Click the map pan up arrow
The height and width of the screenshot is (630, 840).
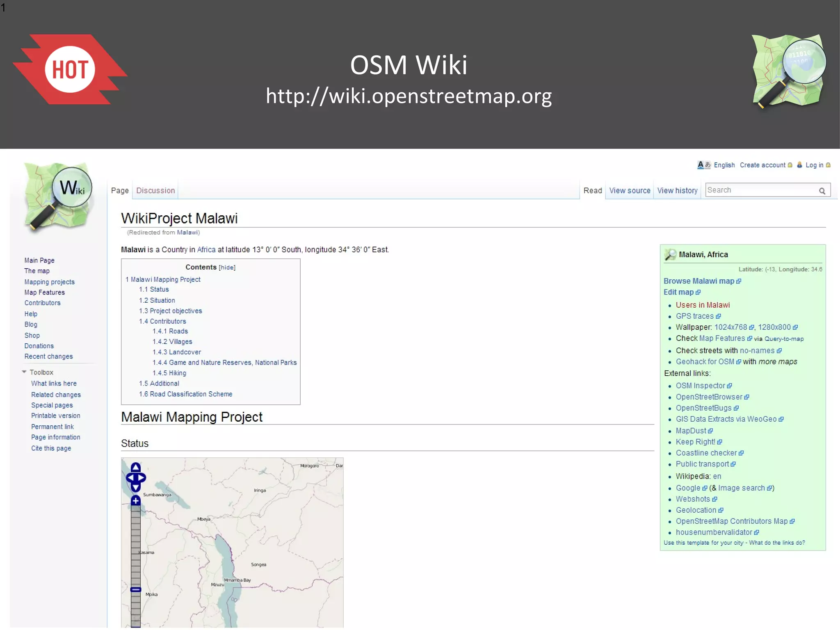136,468
